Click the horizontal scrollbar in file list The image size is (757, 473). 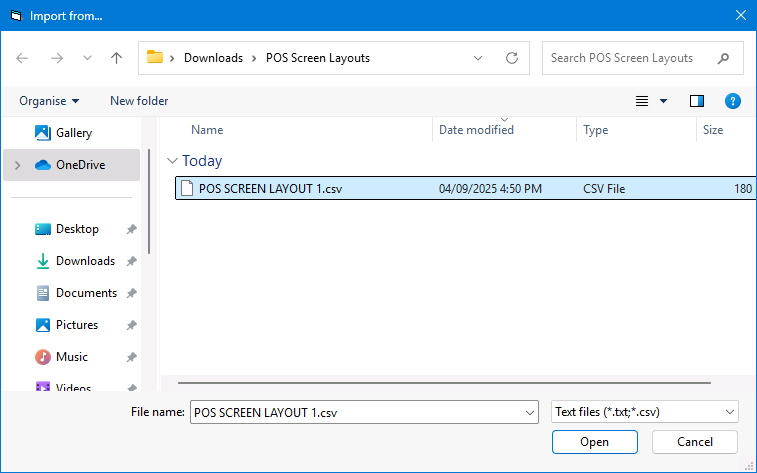click(x=444, y=382)
